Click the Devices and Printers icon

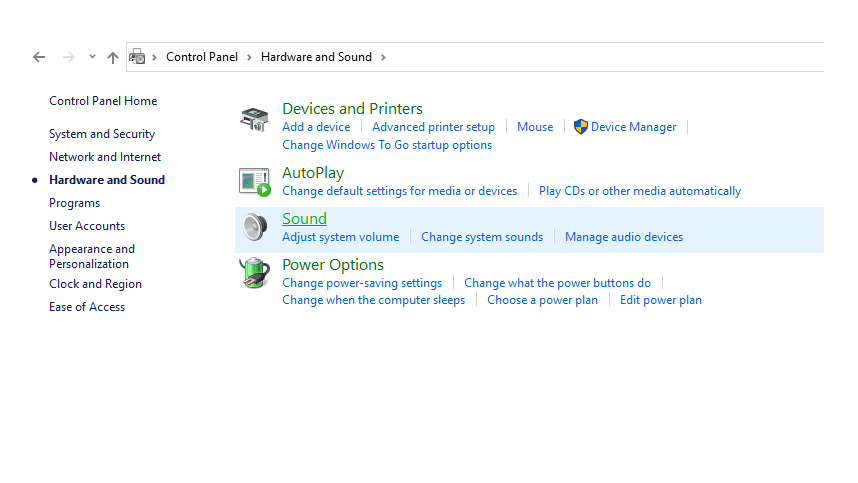254,120
